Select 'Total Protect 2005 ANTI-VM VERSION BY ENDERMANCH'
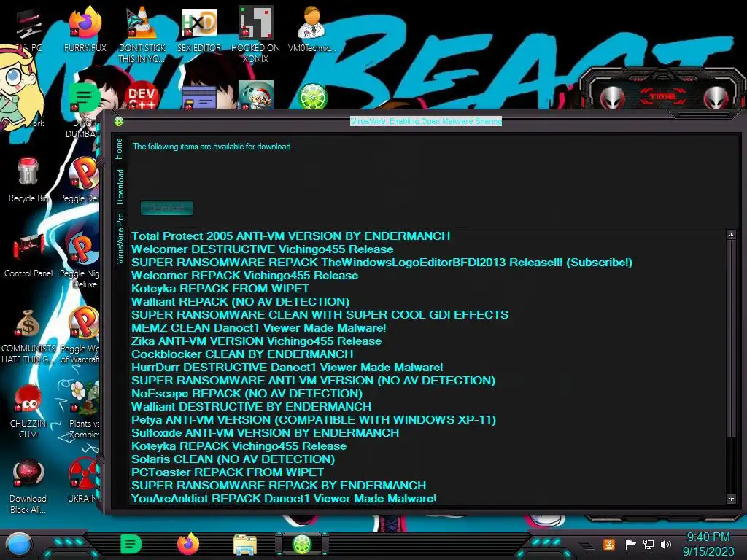The image size is (747, 560). pyautogui.click(x=290, y=236)
